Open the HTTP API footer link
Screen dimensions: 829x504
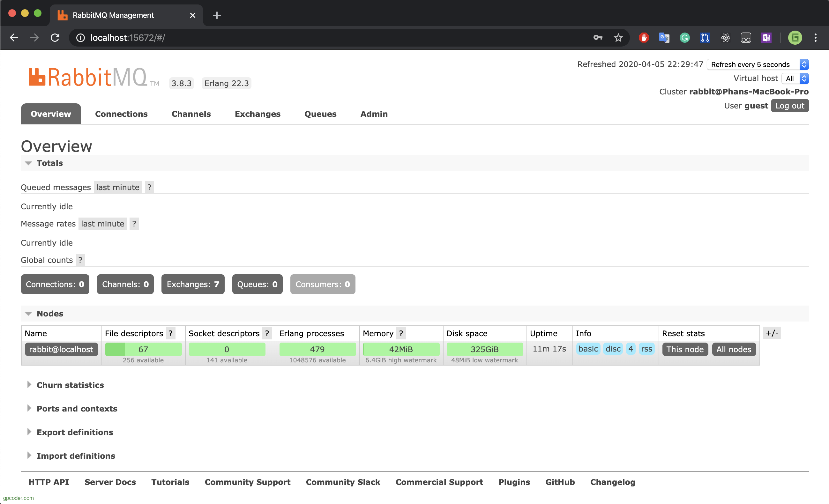(x=49, y=482)
